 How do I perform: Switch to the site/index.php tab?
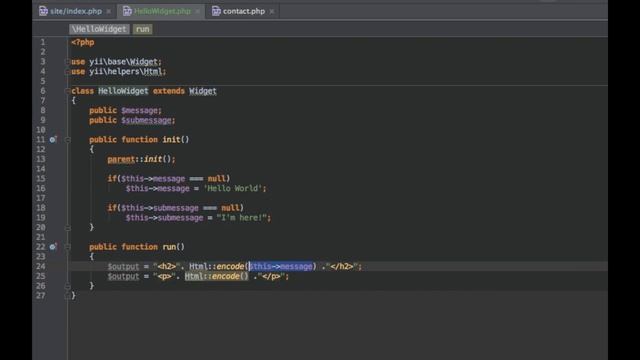(x=76, y=11)
